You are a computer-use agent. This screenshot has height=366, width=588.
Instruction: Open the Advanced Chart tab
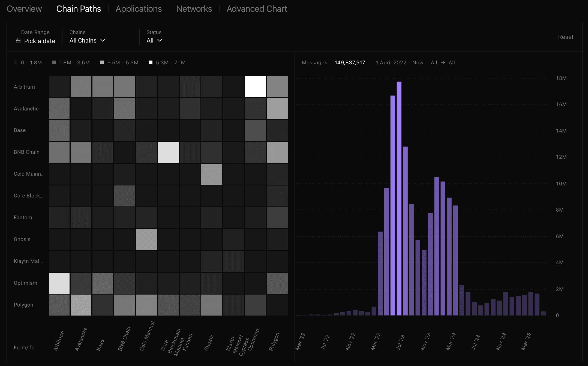(x=257, y=9)
